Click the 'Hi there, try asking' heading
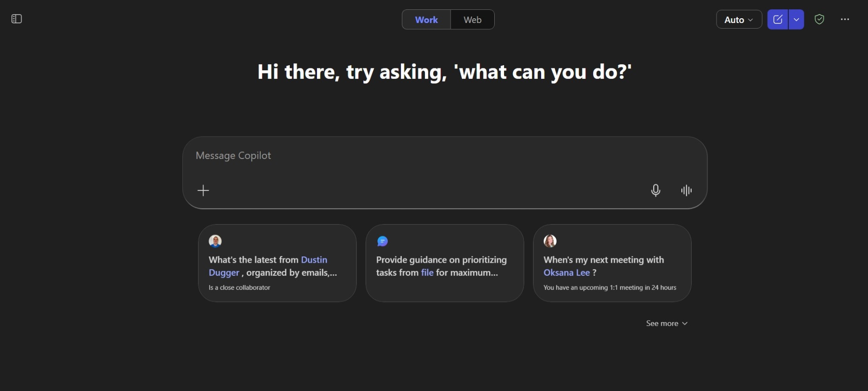This screenshot has width=868, height=391. coord(445,72)
